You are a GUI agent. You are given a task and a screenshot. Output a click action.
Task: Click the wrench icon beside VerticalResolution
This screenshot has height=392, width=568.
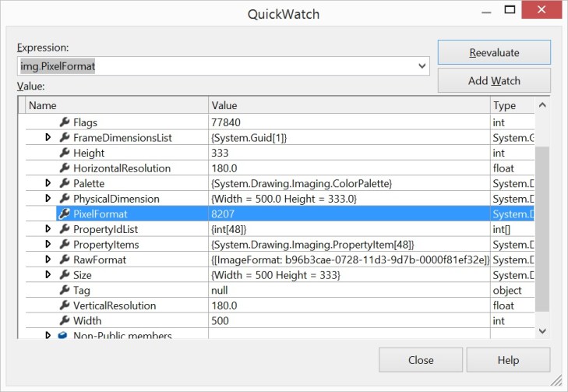point(65,305)
